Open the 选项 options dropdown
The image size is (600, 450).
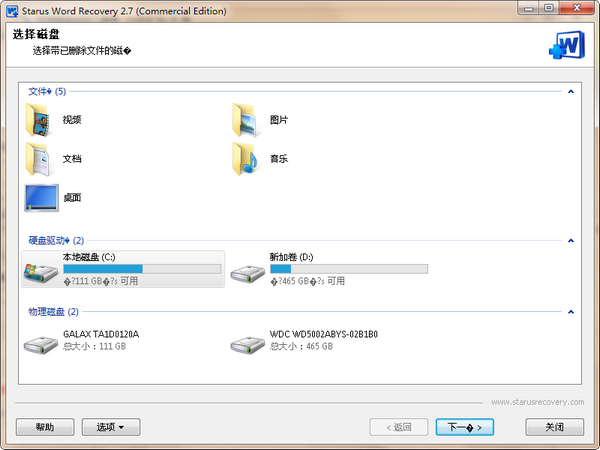(x=110, y=427)
